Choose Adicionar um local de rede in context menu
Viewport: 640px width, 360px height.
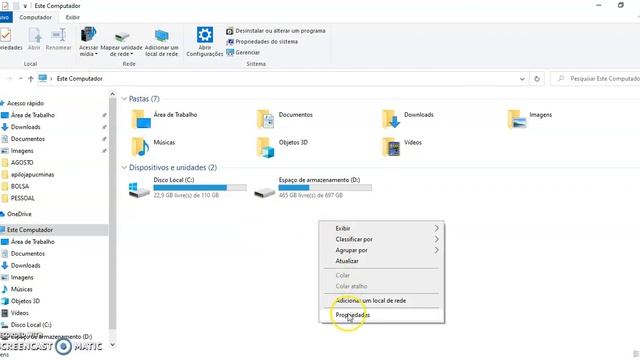[x=382, y=300]
